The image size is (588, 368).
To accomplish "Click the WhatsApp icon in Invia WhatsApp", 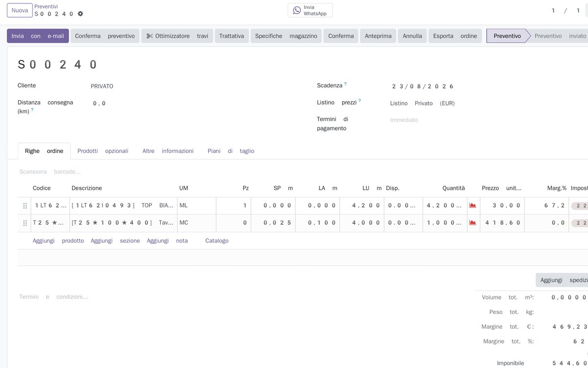I will (x=297, y=10).
